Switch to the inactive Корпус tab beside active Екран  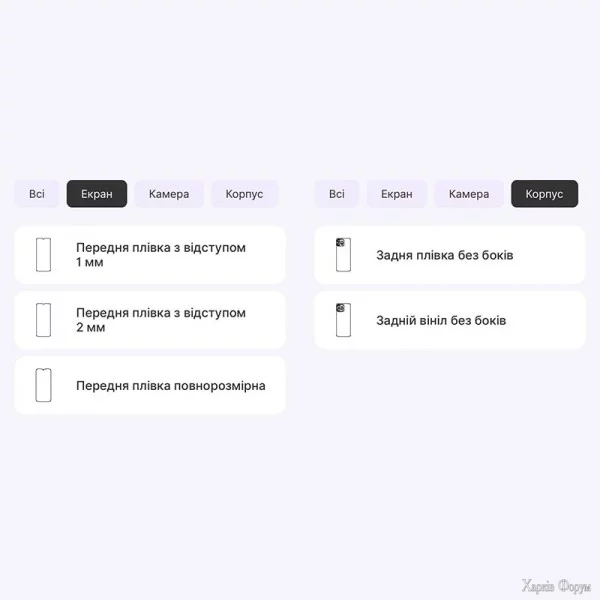[244, 194]
